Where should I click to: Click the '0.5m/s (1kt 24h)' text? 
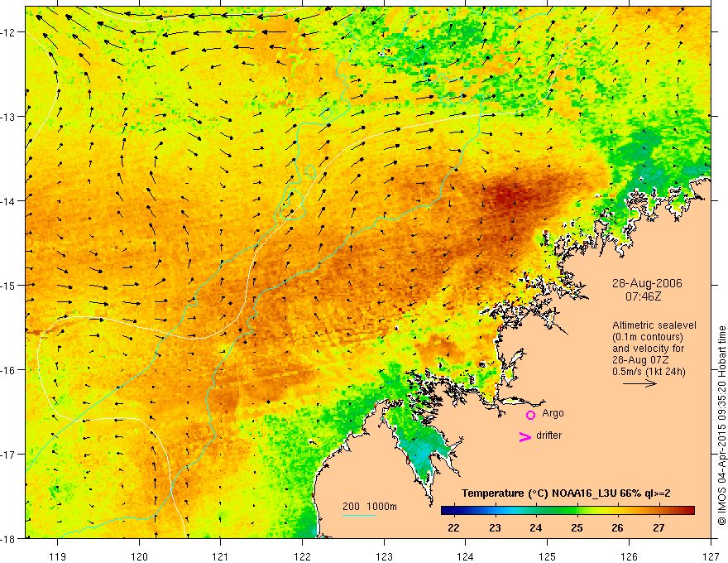click(x=649, y=372)
